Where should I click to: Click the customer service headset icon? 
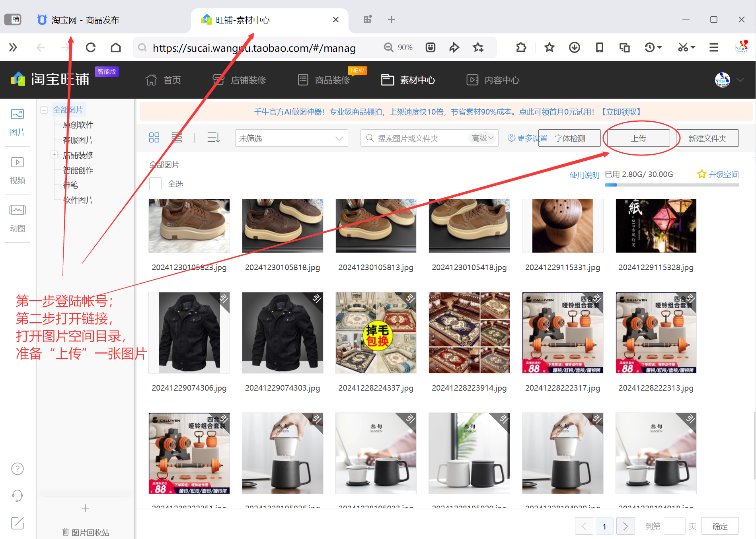[x=18, y=495]
